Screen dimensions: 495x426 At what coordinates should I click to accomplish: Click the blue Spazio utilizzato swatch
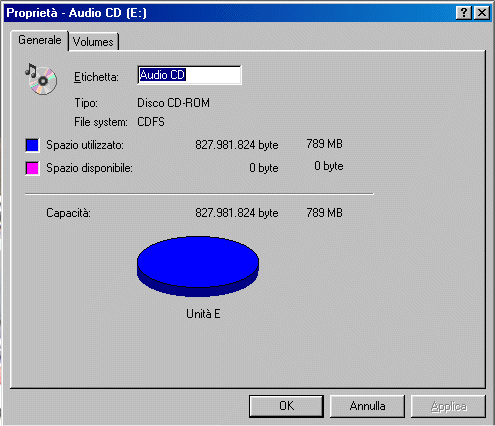[32, 145]
